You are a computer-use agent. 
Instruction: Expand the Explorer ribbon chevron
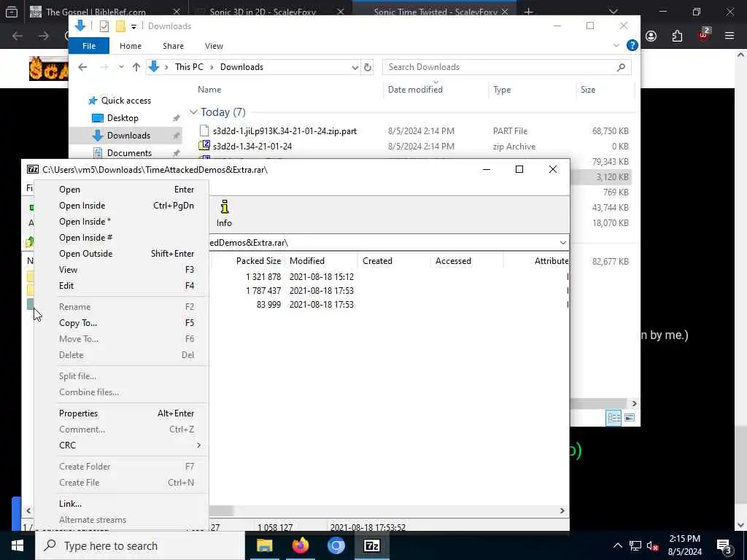tap(616, 45)
